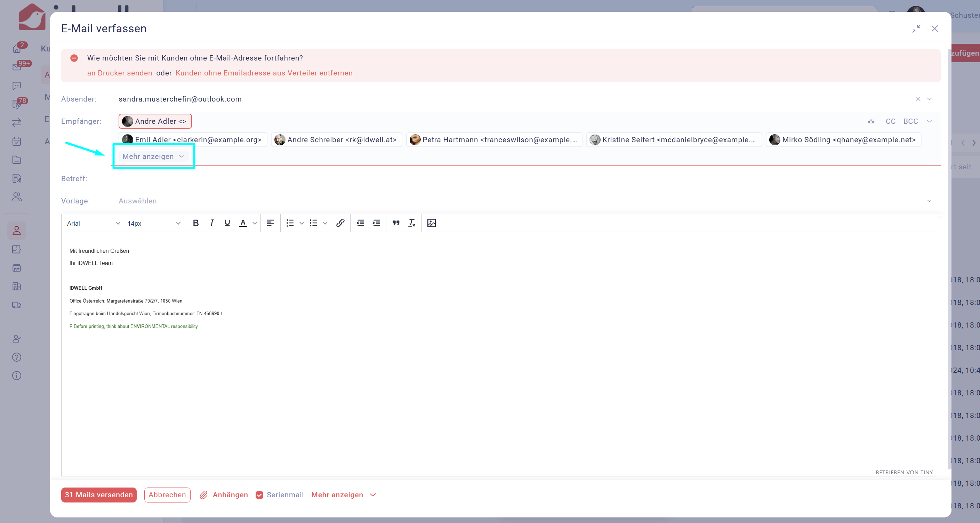Open home icon in left sidebar
980x523 pixels.
pos(17,49)
